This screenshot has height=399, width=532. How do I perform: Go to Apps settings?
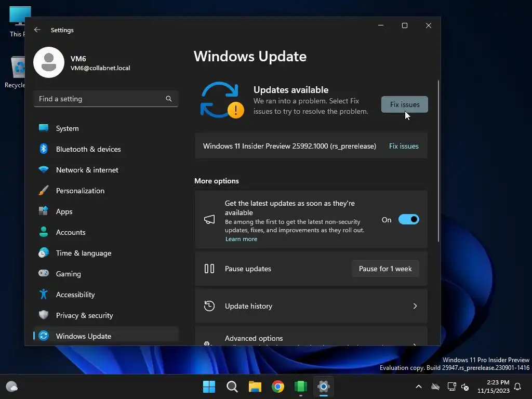point(106,211)
